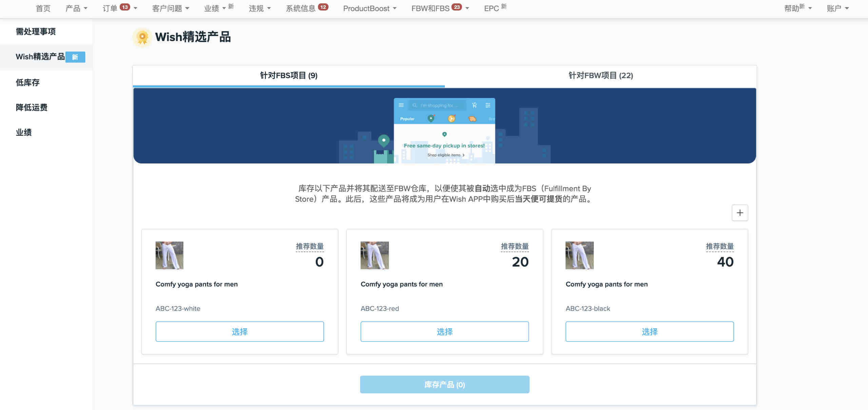This screenshot has width=868, height=410.
Task: Click 推荐数量 label on ABC-123-white card
Action: click(x=310, y=247)
